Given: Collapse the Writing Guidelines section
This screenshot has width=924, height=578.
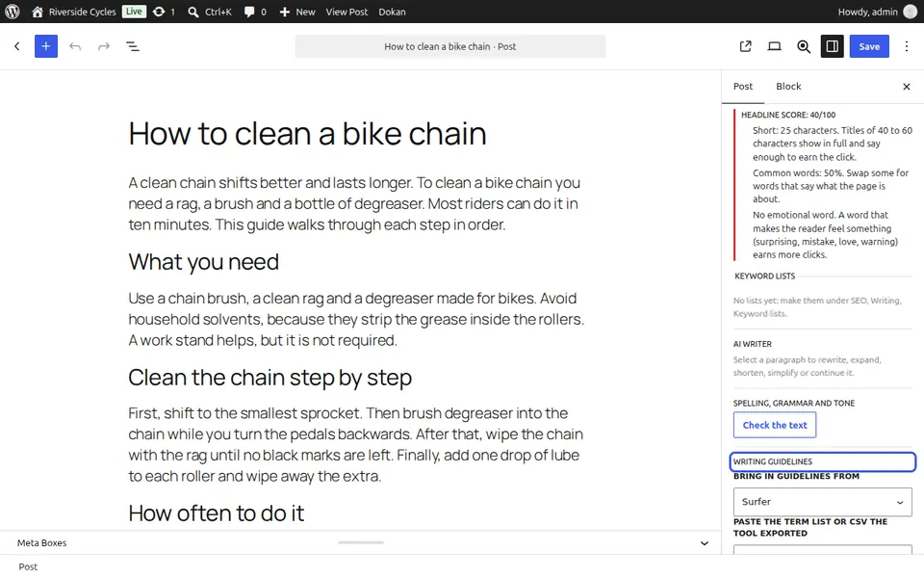Looking at the screenshot, I should [823, 461].
